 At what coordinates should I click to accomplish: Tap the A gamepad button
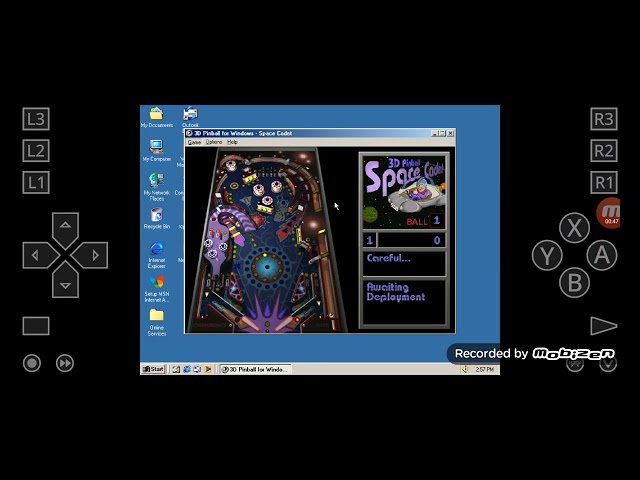click(x=602, y=255)
